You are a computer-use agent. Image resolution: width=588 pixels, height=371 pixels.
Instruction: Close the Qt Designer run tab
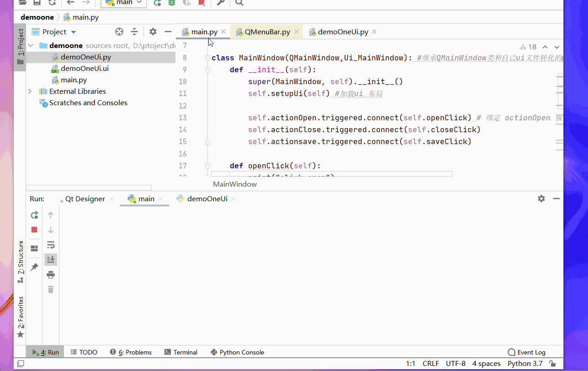(x=111, y=199)
